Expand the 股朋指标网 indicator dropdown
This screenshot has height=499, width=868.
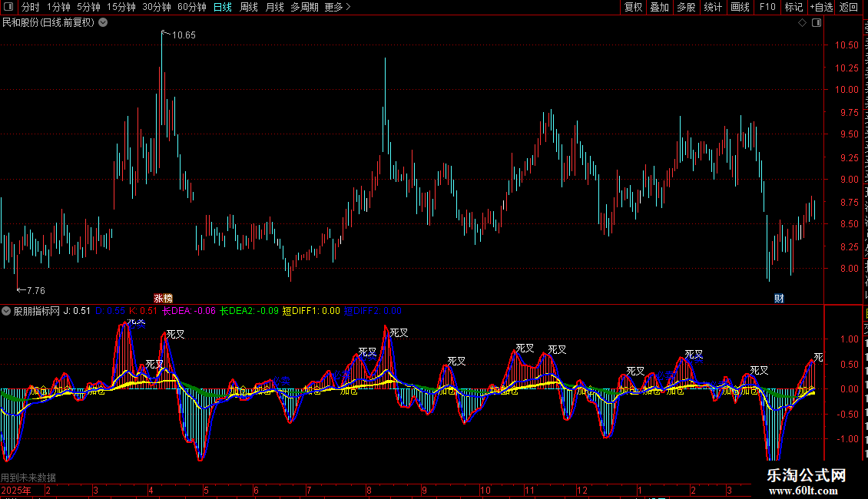6,311
